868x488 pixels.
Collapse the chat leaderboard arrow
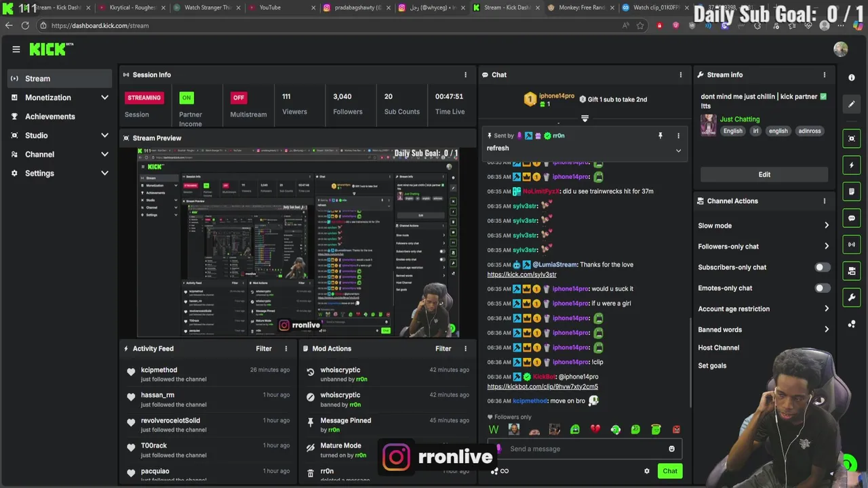(585, 119)
